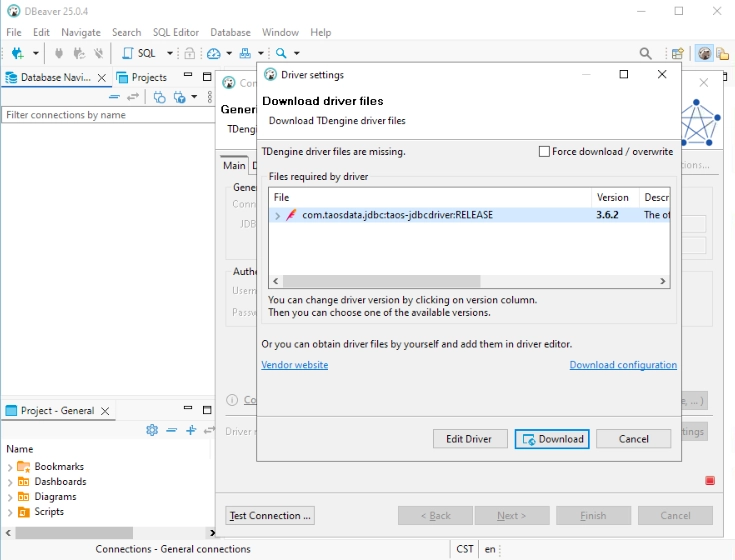The image size is (735, 560).
Task: Open the Help menu
Action: pos(321,32)
